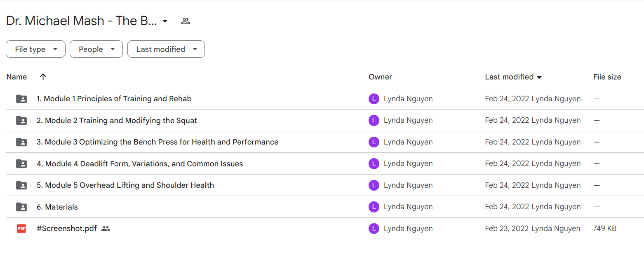Open the File type filter
The height and width of the screenshot is (273, 644).
(x=35, y=49)
